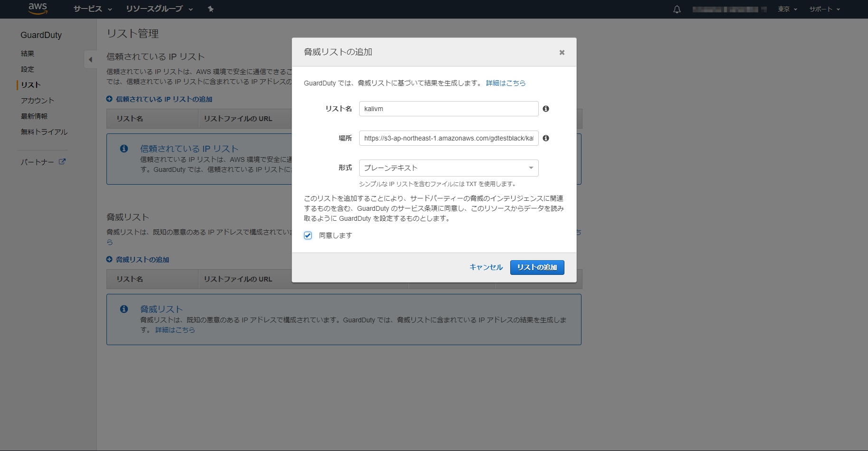Go to 結果 in the sidebar
The width and height of the screenshot is (868, 451).
[28, 54]
